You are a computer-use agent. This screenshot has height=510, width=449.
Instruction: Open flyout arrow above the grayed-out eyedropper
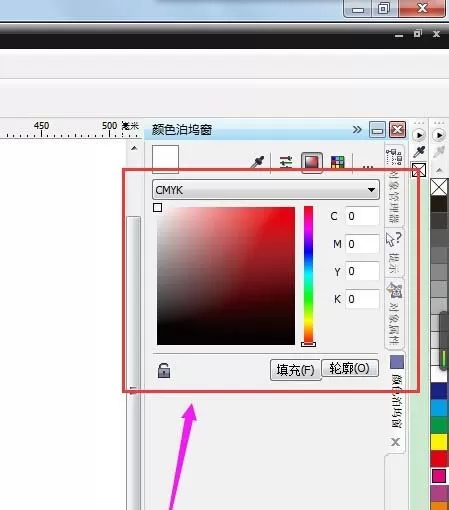[439, 135]
